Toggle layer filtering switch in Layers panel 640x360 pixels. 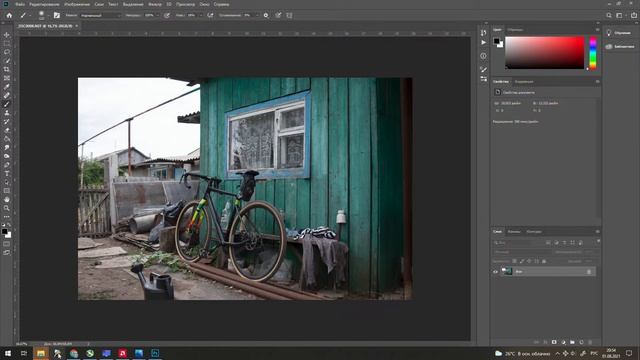tap(598, 241)
